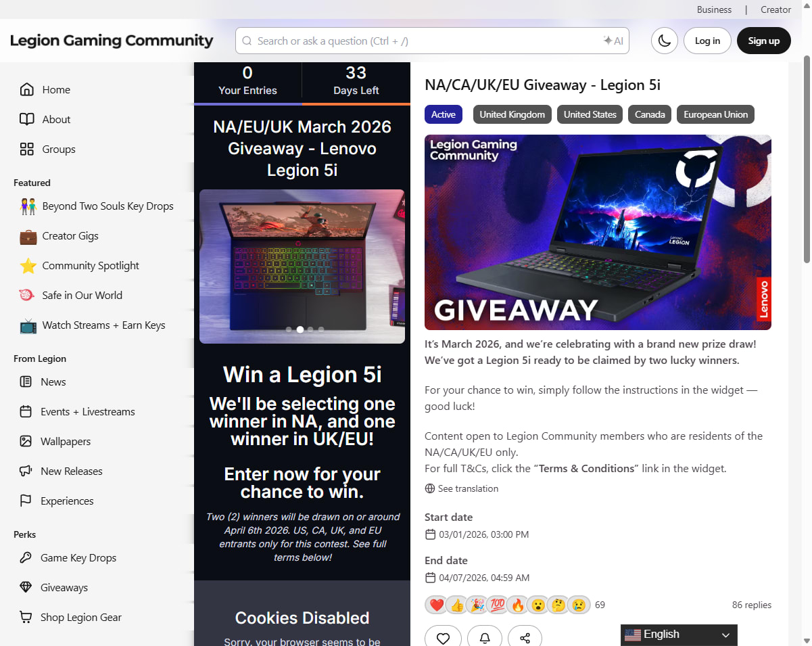Click the search magnifier icon
This screenshot has height=646, width=812.
(247, 41)
